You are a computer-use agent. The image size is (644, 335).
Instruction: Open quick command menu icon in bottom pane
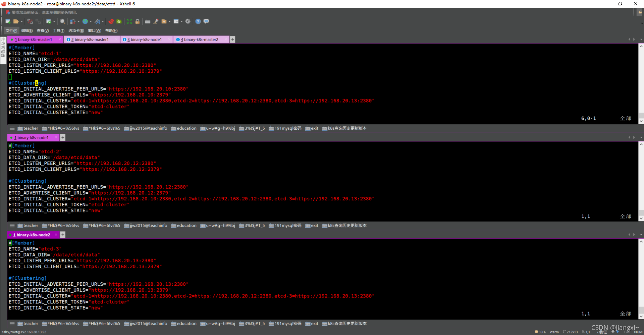12,324
